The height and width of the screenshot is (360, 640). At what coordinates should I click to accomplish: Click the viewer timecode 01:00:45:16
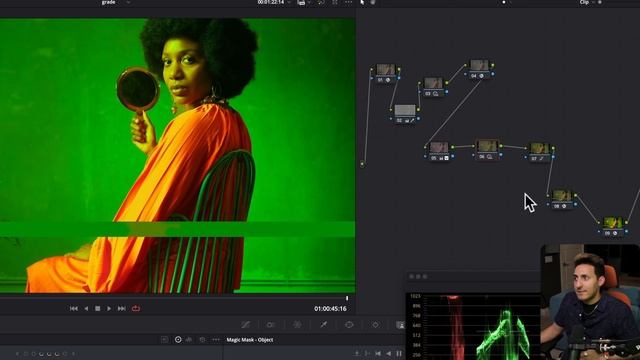point(330,309)
